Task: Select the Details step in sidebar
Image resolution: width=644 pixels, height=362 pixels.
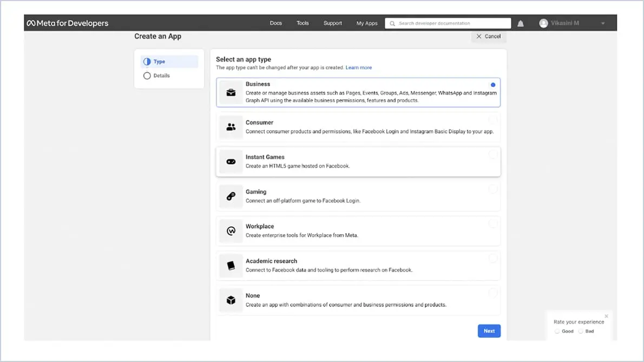Action: pos(169,76)
